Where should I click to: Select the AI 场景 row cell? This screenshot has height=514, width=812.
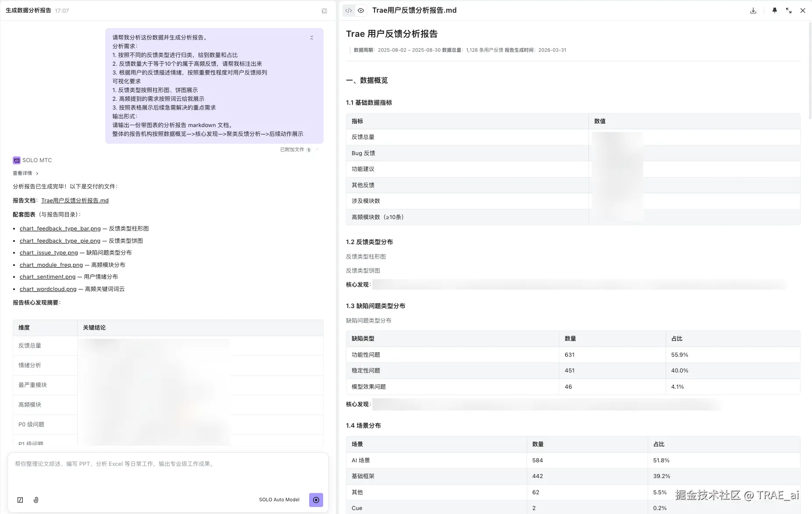tap(436, 461)
